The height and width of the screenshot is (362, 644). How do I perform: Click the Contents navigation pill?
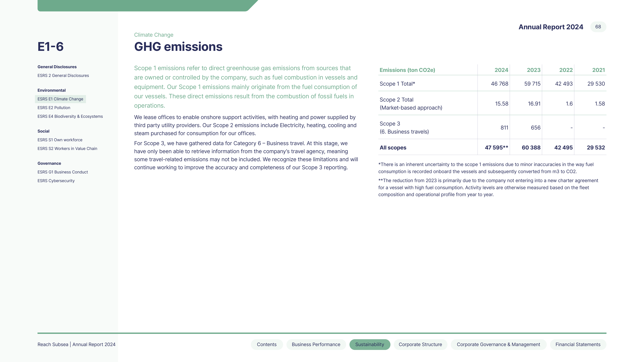[267, 344]
